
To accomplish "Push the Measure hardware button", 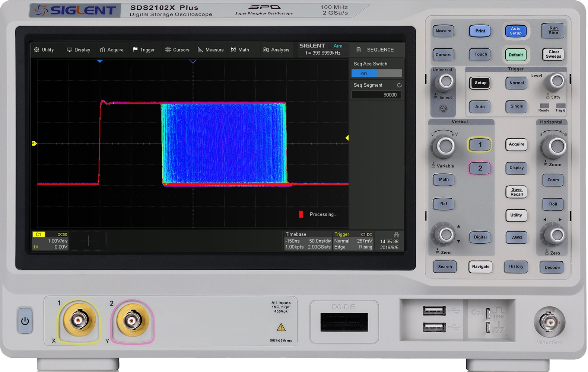I will [444, 31].
